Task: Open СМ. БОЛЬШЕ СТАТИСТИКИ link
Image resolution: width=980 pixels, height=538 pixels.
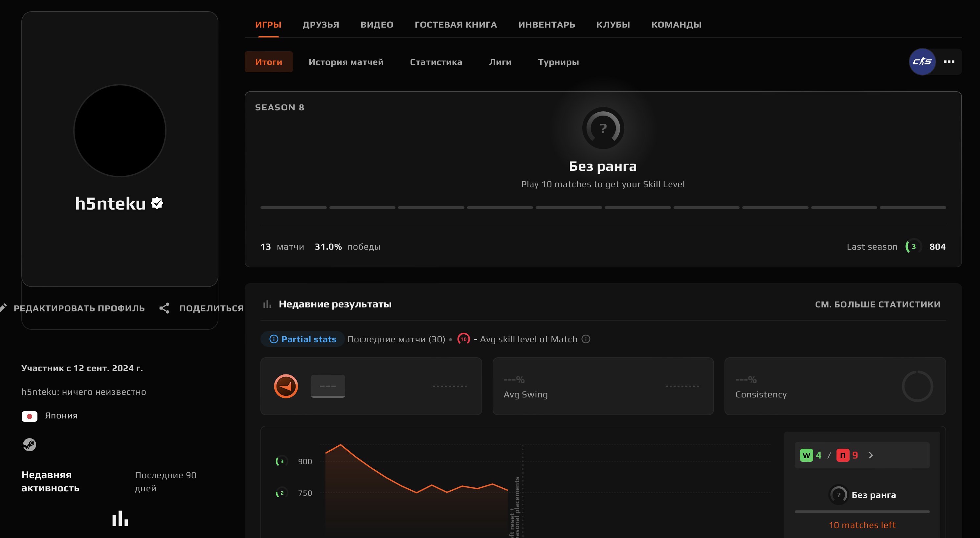Action: click(877, 304)
